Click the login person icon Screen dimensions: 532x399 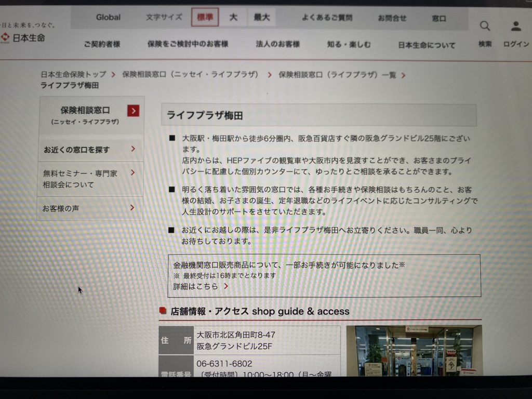pyautogui.click(x=516, y=26)
